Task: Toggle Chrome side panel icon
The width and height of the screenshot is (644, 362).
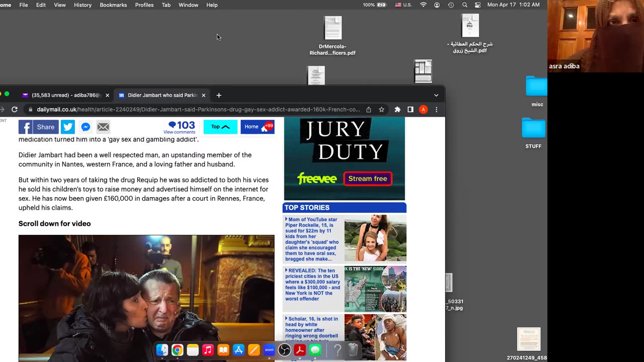Action: click(411, 109)
